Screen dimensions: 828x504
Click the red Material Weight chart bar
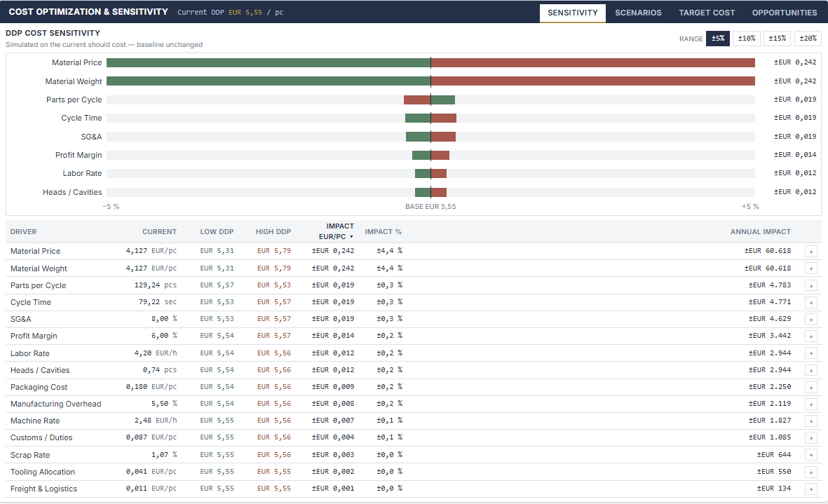(x=593, y=81)
